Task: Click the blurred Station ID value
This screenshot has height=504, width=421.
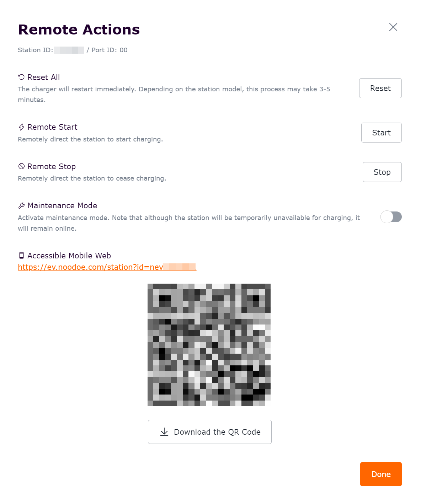Action: pos(69,50)
